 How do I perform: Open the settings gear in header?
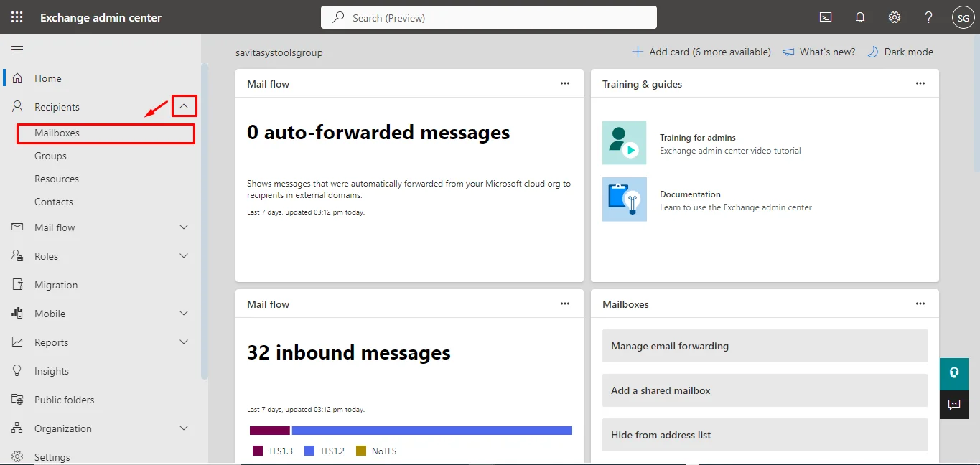click(895, 17)
